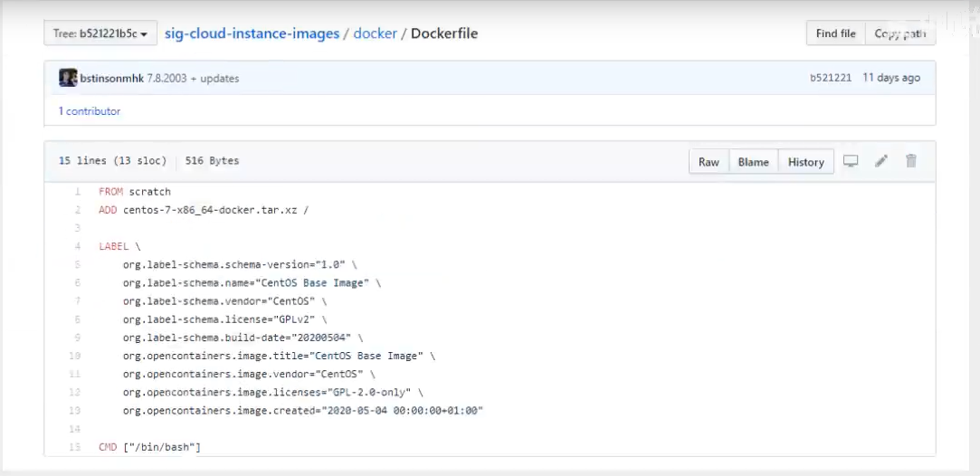Viewport: 980px width, 476px height.
Task: Open the Tree b521221b5c branch dropdown
Action: pyautogui.click(x=100, y=33)
